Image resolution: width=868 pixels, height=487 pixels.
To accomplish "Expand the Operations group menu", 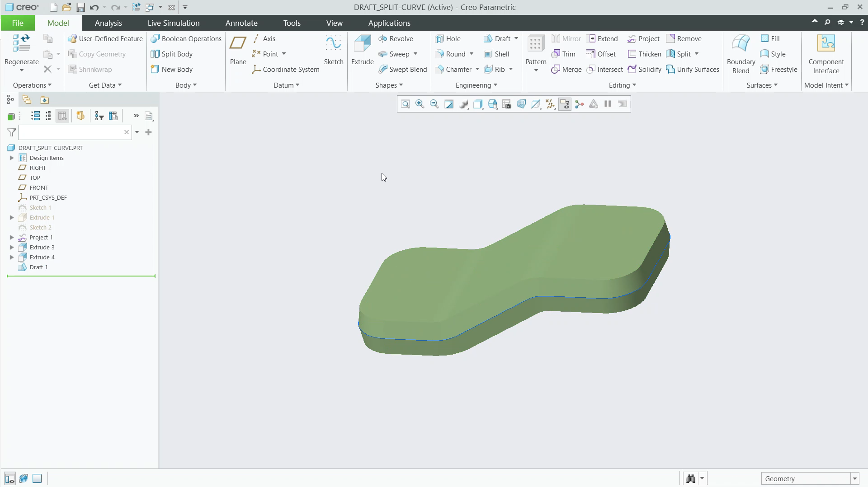I will (x=32, y=85).
